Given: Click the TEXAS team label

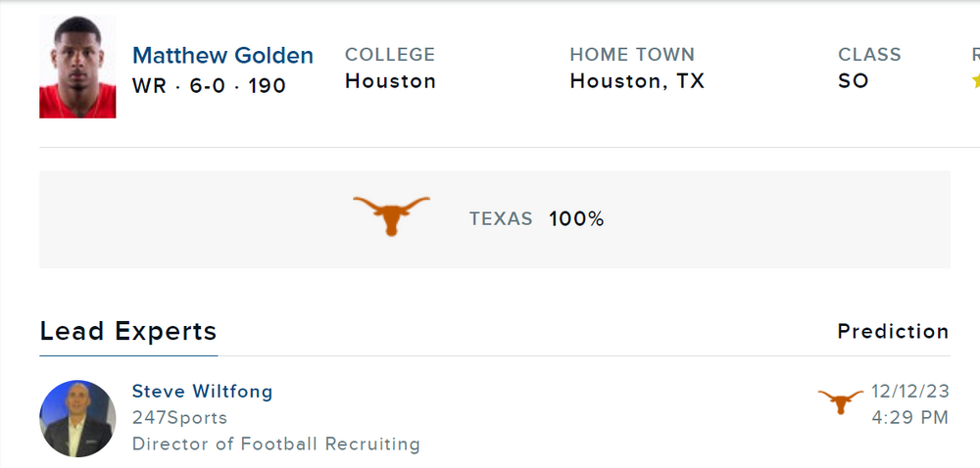Looking at the screenshot, I should pyautogui.click(x=501, y=219).
